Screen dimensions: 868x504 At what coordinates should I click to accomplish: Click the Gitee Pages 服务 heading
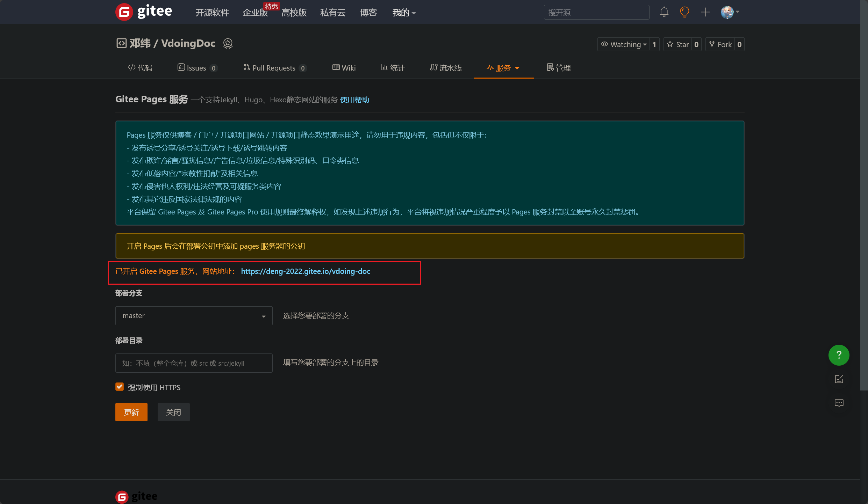coord(152,99)
